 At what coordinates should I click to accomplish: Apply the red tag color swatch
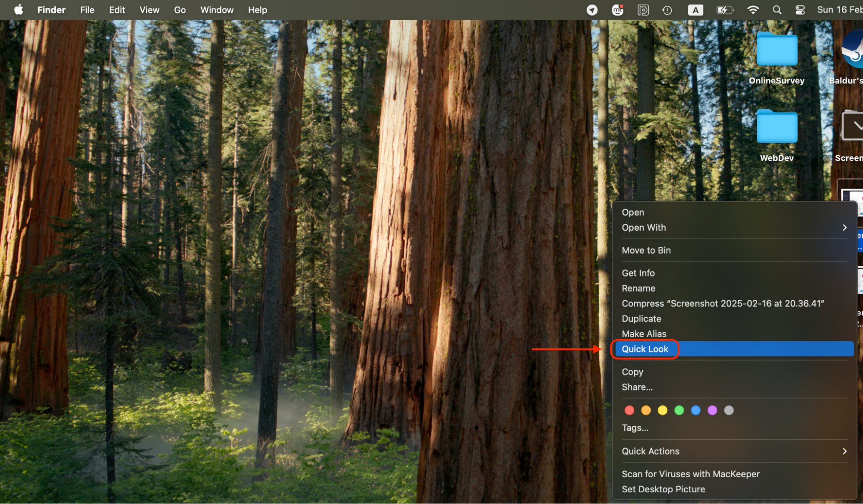629,410
